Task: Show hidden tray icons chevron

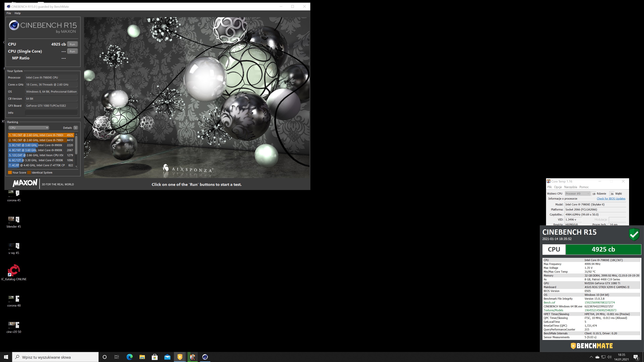Action: coord(591,357)
